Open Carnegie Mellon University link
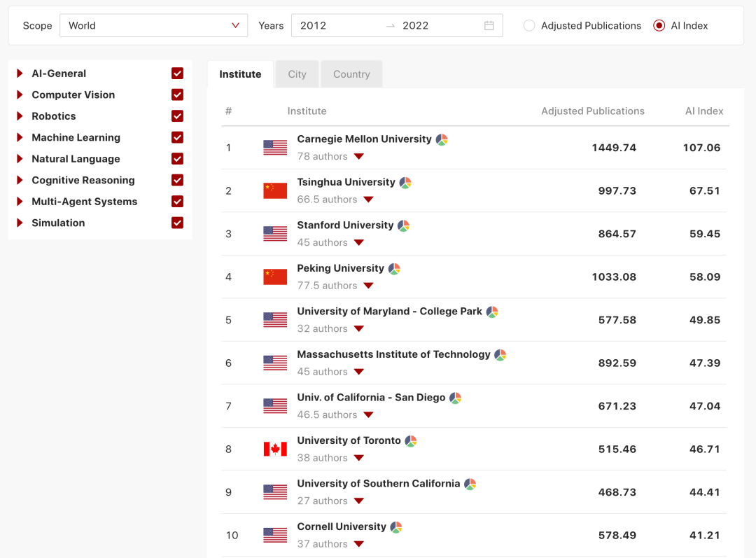 click(x=364, y=139)
